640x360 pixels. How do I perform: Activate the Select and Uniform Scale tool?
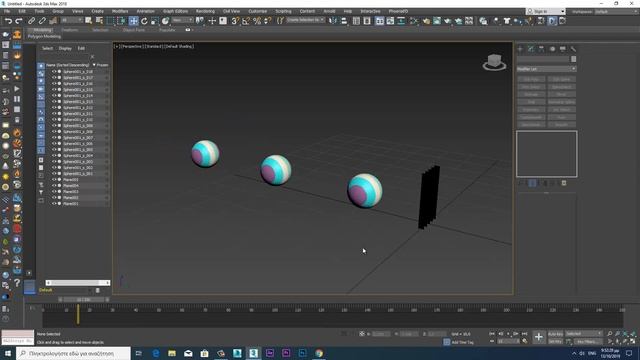pos(155,21)
